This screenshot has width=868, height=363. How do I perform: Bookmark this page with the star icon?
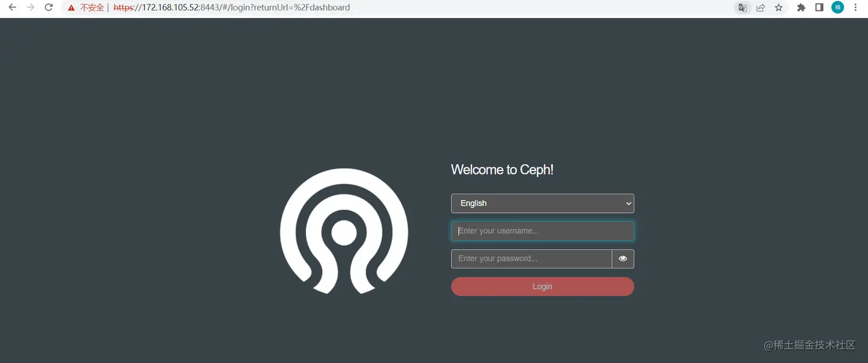point(778,7)
